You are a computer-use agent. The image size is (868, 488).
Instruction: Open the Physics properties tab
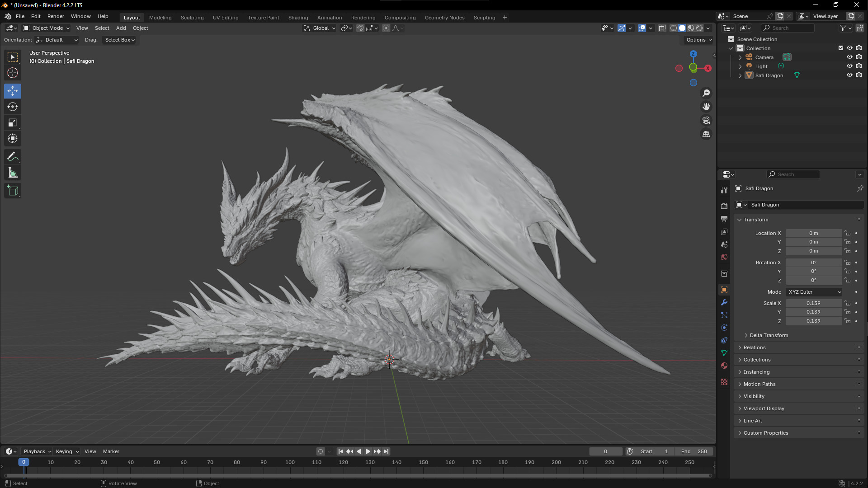tap(724, 328)
